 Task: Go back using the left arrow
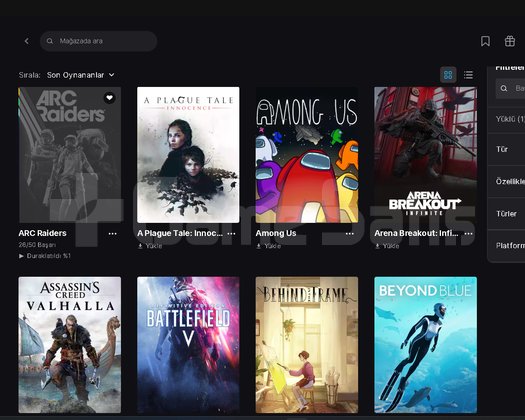click(x=27, y=41)
